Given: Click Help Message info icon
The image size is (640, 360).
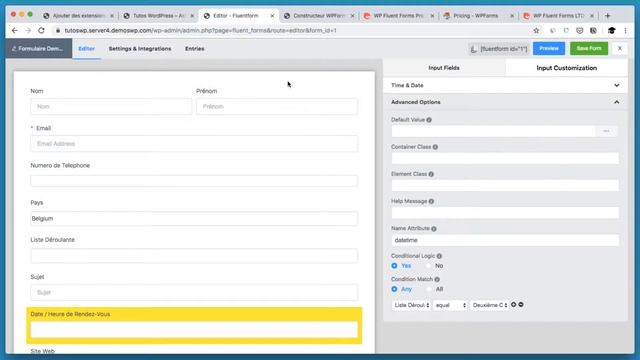Looking at the screenshot, I should pyautogui.click(x=431, y=201).
